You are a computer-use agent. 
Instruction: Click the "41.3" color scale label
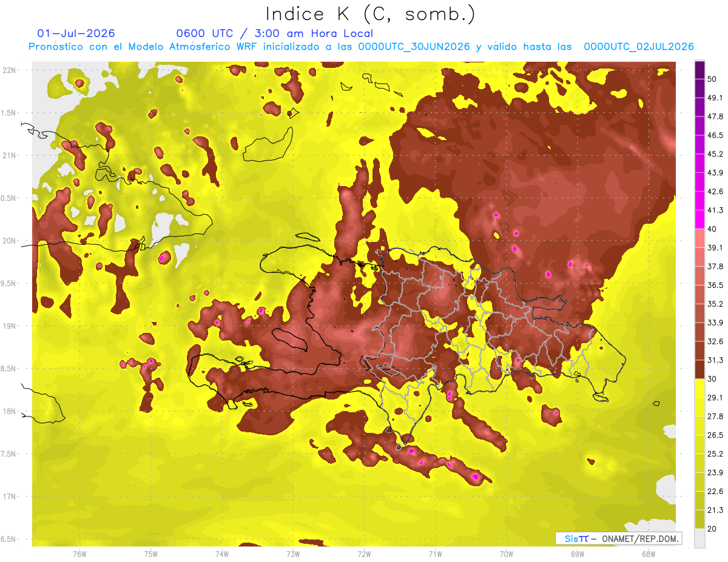715,210
